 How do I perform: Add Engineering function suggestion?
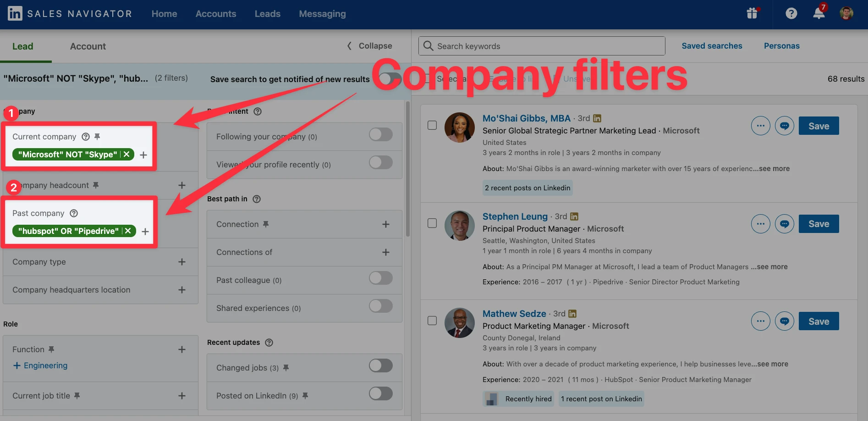tap(40, 366)
